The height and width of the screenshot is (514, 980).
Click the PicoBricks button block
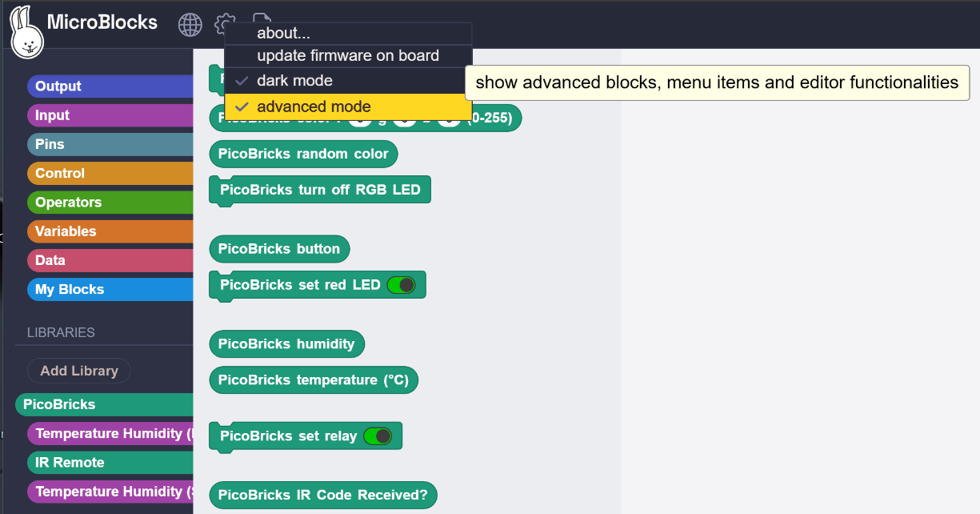[x=279, y=249]
